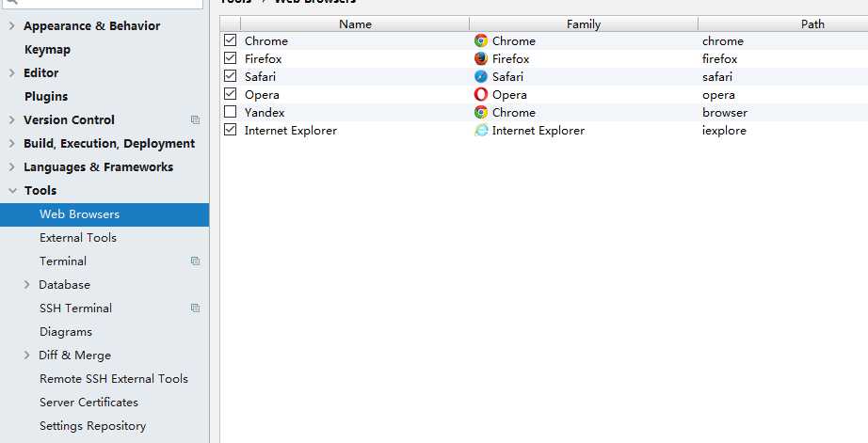Open the SSH Terminal settings item
This screenshot has height=443, width=868.
click(x=76, y=309)
